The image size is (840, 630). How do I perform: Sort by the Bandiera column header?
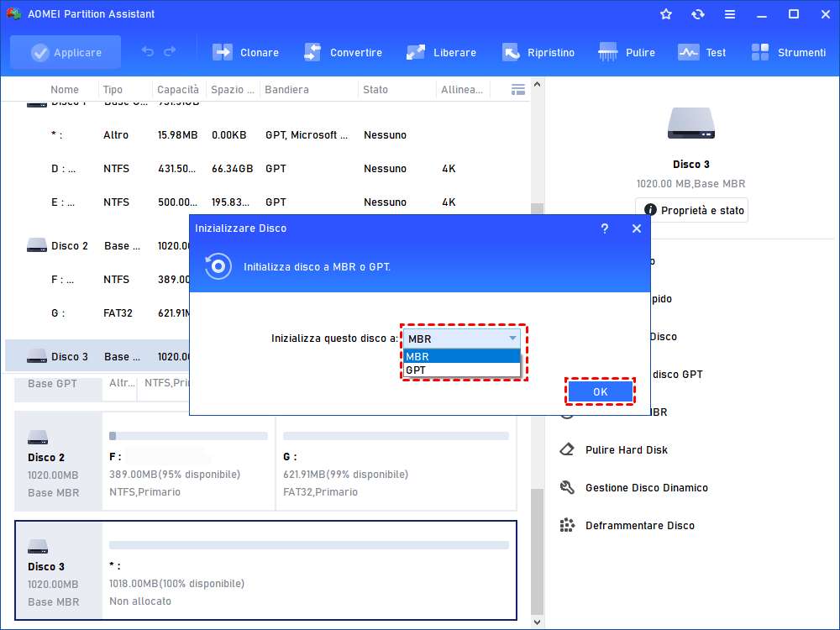(286, 90)
